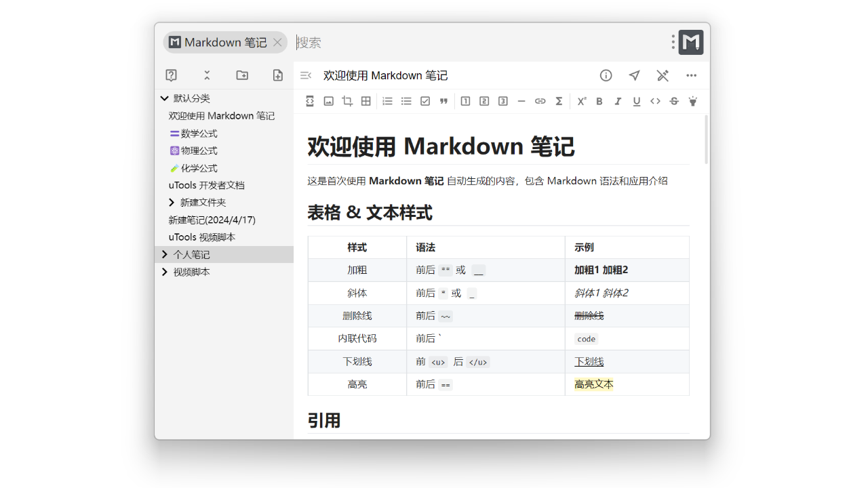
Task: Create a new note with the new-file icon
Action: pos(277,75)
